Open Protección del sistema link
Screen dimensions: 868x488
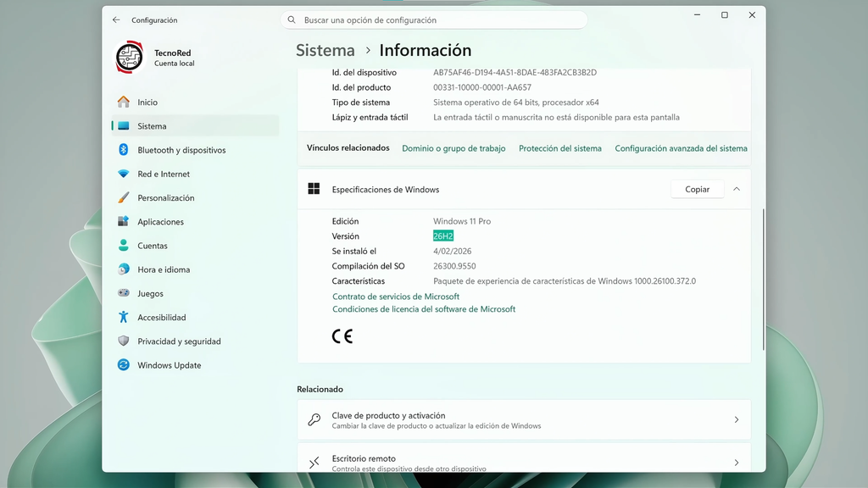click(x=559, y=148)
